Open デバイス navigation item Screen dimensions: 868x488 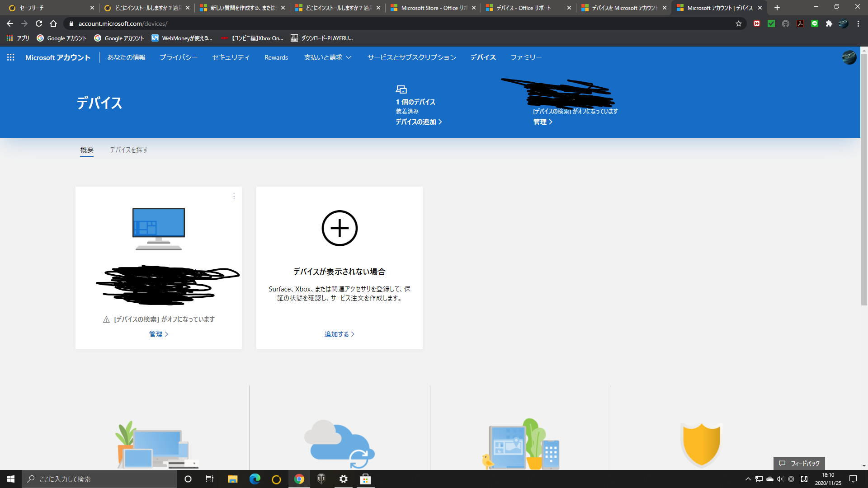point(483,57)
